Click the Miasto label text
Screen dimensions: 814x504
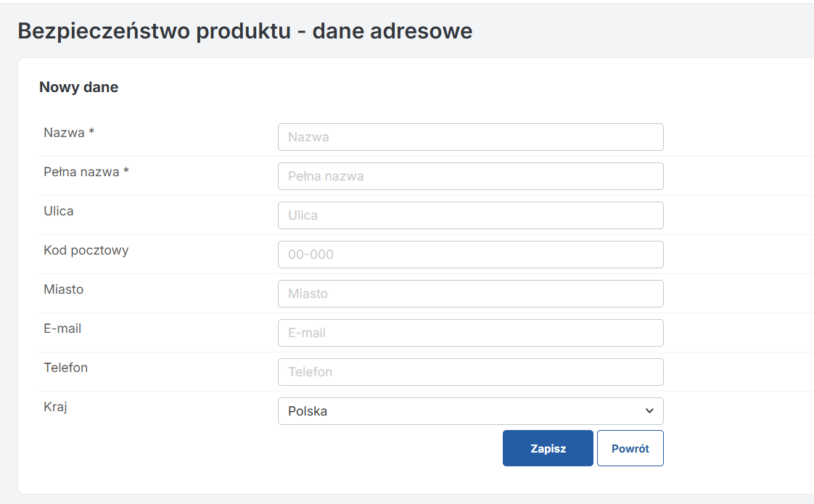tap(64, 289)
